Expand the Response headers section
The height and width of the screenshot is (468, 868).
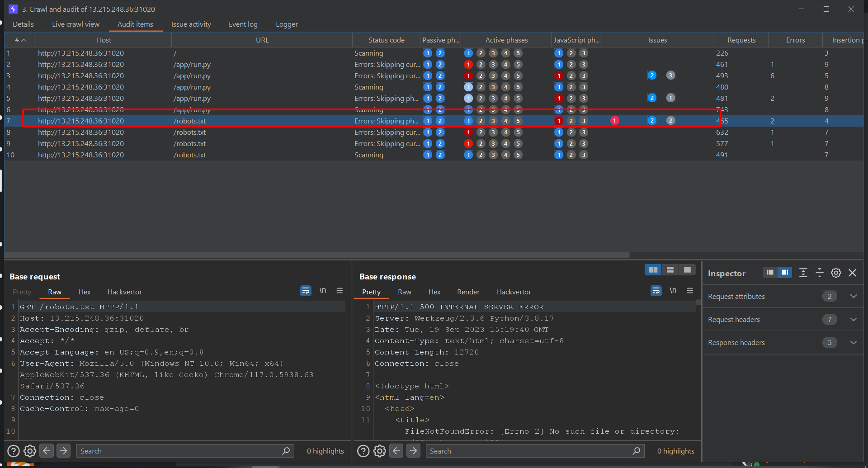[x=854, y=342]
